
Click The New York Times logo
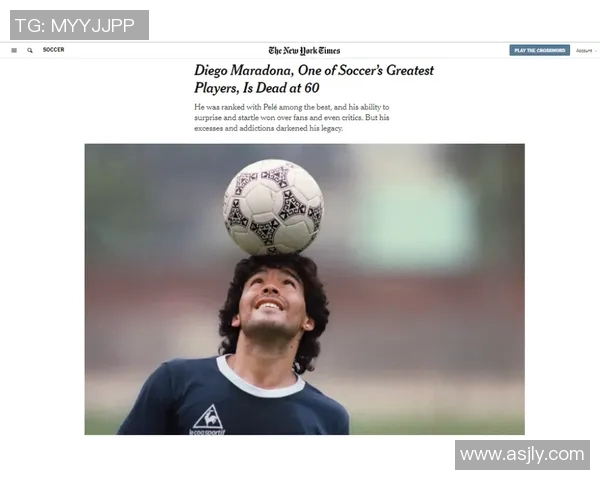(304, 51)
